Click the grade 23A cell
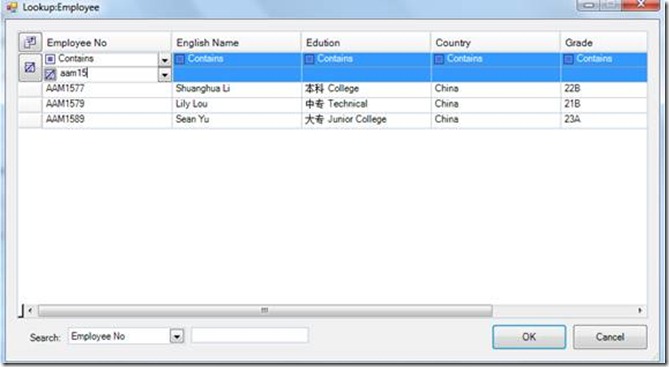 coord(604,119)
